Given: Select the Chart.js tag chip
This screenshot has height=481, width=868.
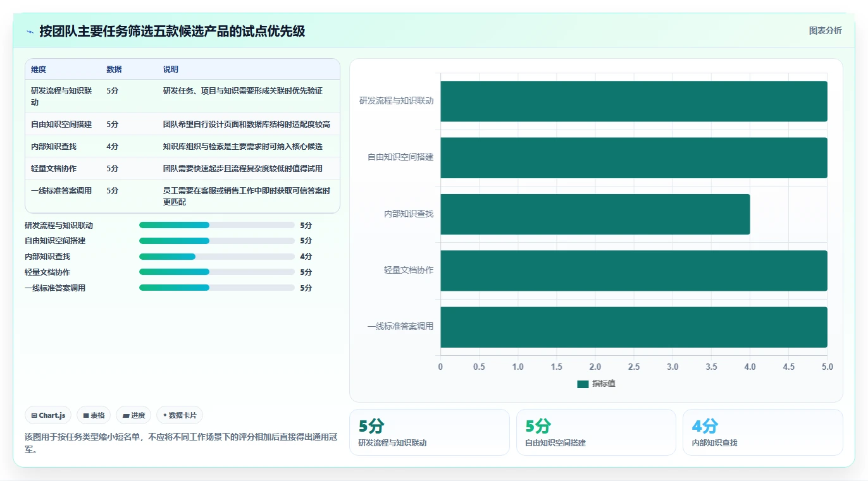Looking at the screenshot, I should pyautogui.click(x=48, y=415).
